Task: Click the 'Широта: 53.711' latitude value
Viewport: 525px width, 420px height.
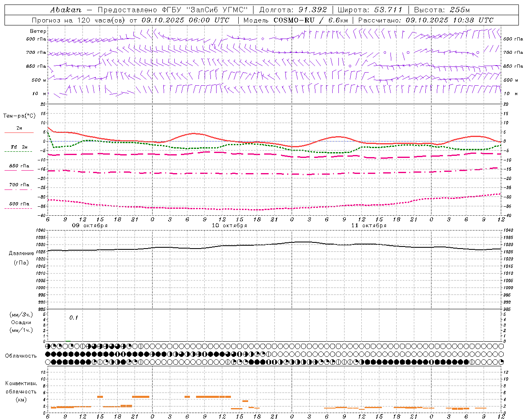Action: tap(370, 10)
